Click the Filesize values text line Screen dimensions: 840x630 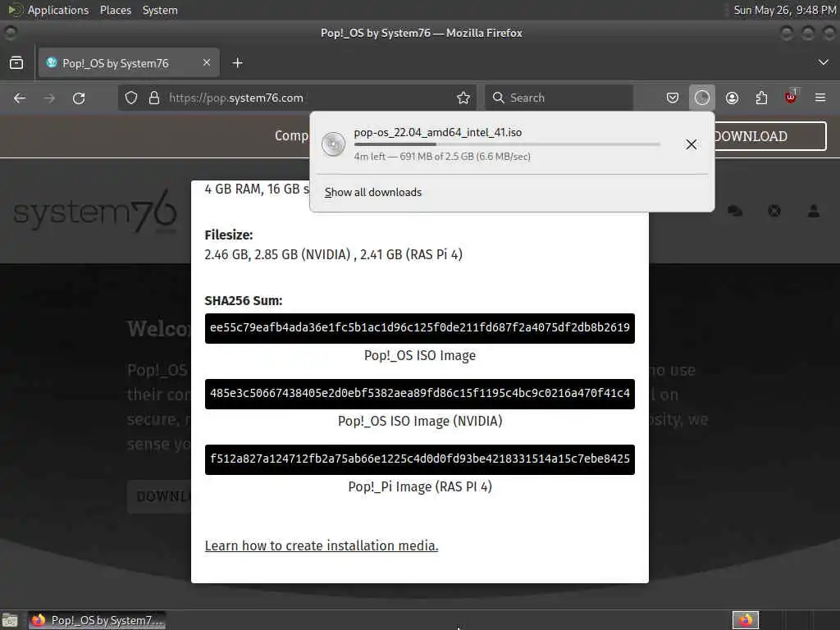point(333,254)
